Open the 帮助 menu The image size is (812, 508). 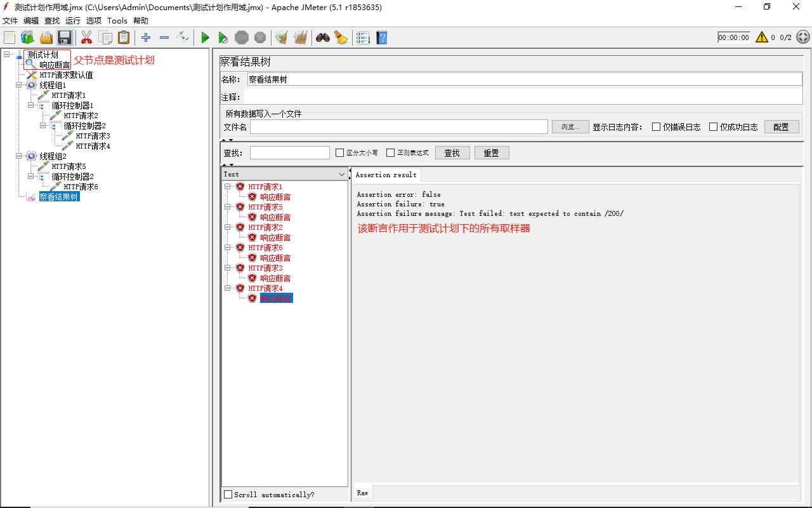(141, 20)
